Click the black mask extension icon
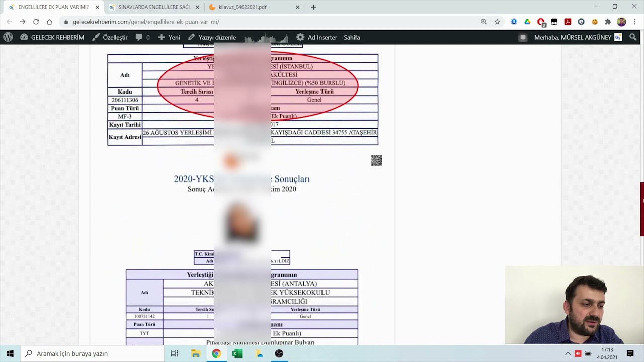Image resolution: width=644 pixels, height=362 pixels. pos(554,22)
